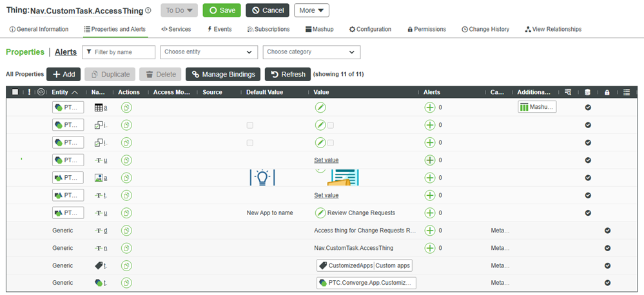Click persisted checkmark in Review Change Requests row
This screenshot has width=644, height=295.
pos(588,213)
